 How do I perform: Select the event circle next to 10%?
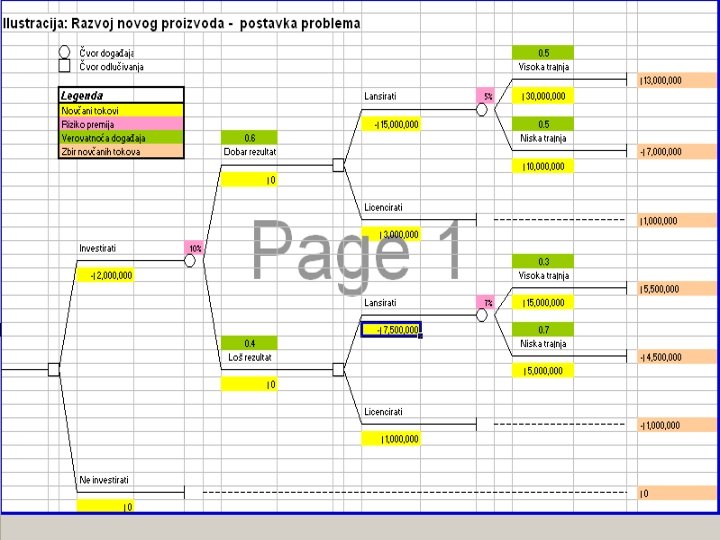pos(190,261)
